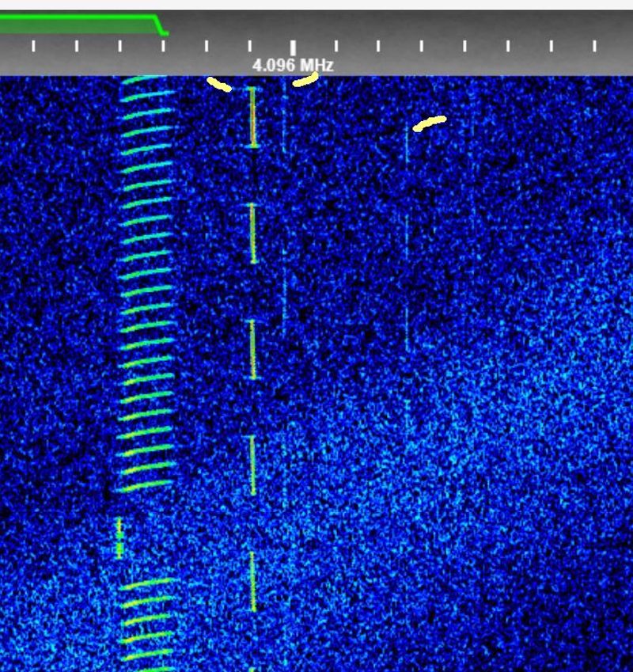The image size is (633, 672).
Task: Click short burst signal between striped sweep groups
Action: pyautogui.click(x=119, y=538)
